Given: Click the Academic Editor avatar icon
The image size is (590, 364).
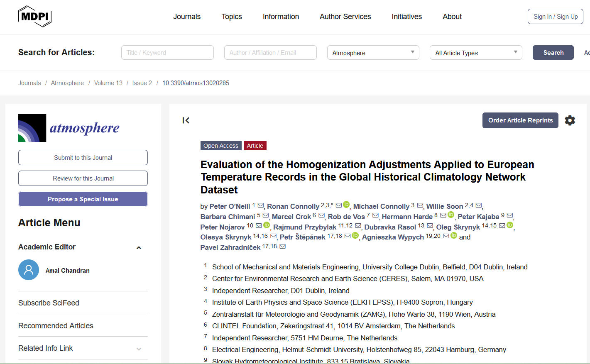Looking at the screenshot, I should click(x=29, y=270).
